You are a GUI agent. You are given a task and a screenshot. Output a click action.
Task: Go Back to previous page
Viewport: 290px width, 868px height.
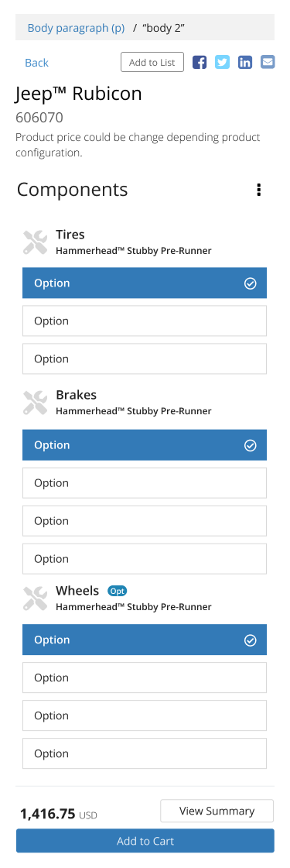coord(36,63)
